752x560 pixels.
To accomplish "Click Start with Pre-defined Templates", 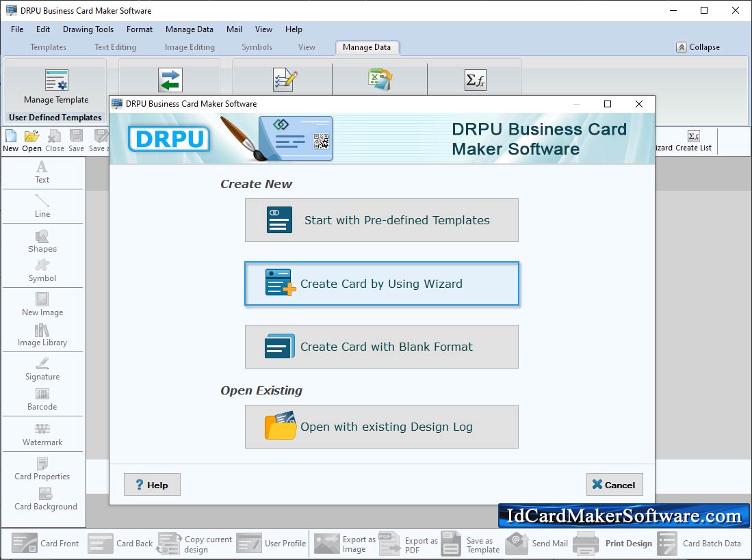I will 382,220.
